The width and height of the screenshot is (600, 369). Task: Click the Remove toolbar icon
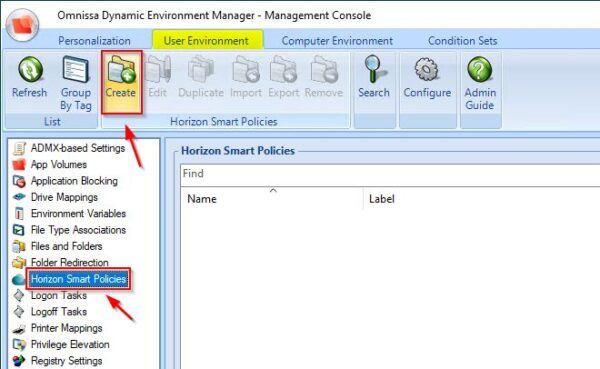[x=324, y=70]
